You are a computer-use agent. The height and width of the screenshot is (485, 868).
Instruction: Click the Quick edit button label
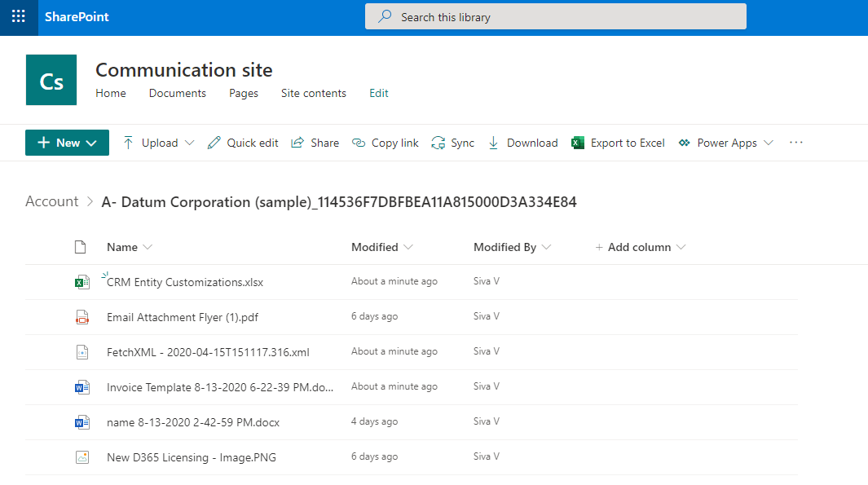pyautogui.click(x=253, y=143)
